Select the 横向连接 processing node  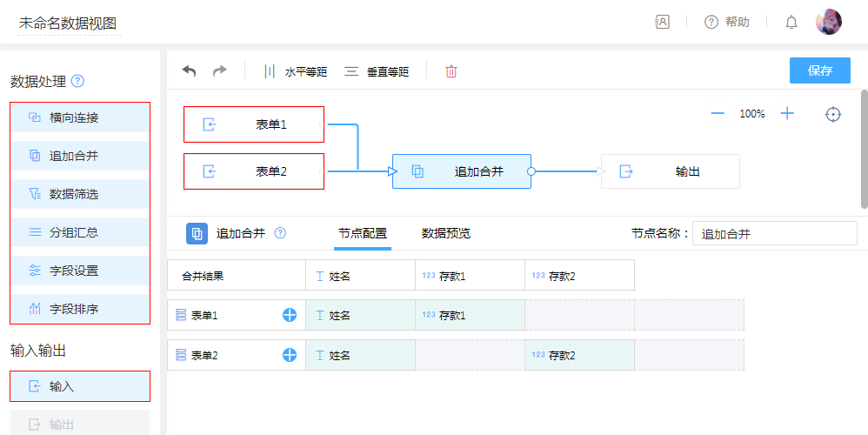coord(80,117)
